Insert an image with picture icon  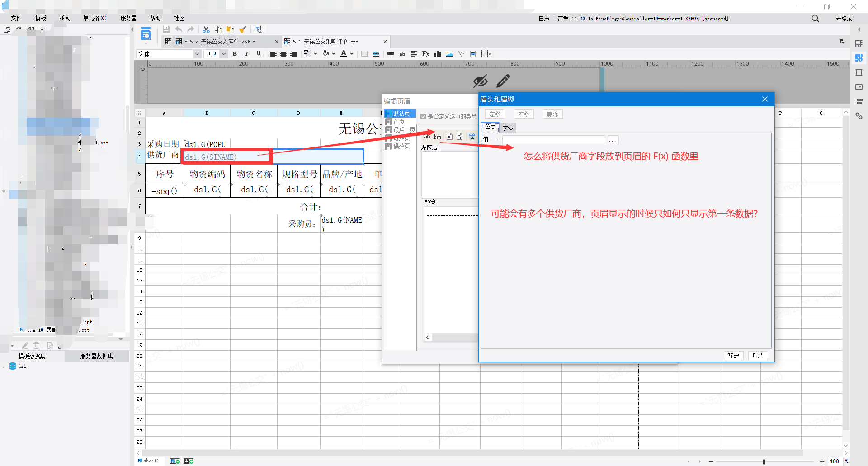point(449,54)
